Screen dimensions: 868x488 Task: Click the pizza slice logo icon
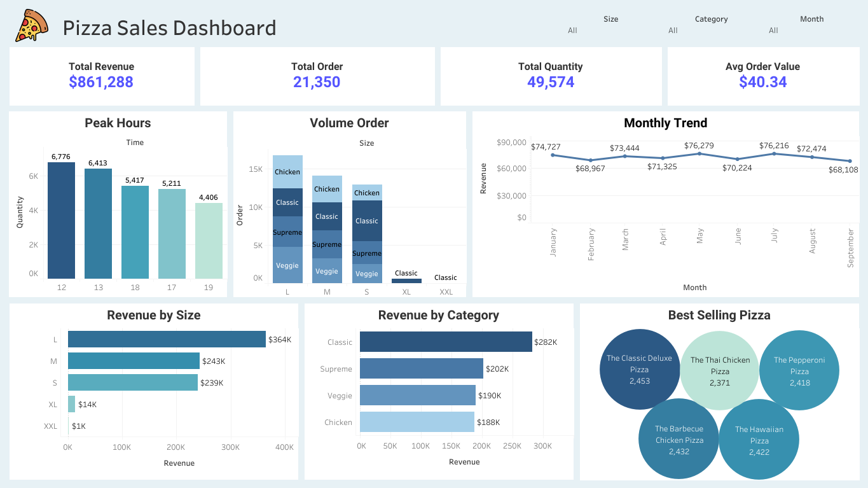[x=31, y=26]
